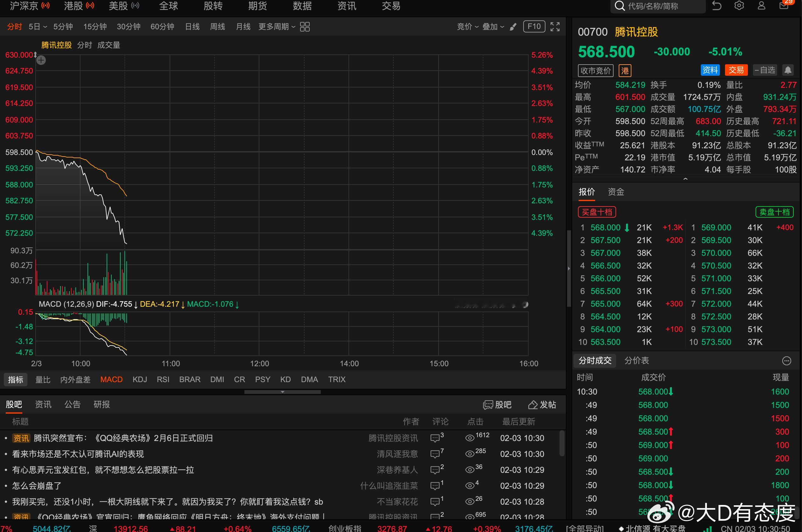Open the 叠加 overlay dropdown
802x532 pixels.
[493, 27]
